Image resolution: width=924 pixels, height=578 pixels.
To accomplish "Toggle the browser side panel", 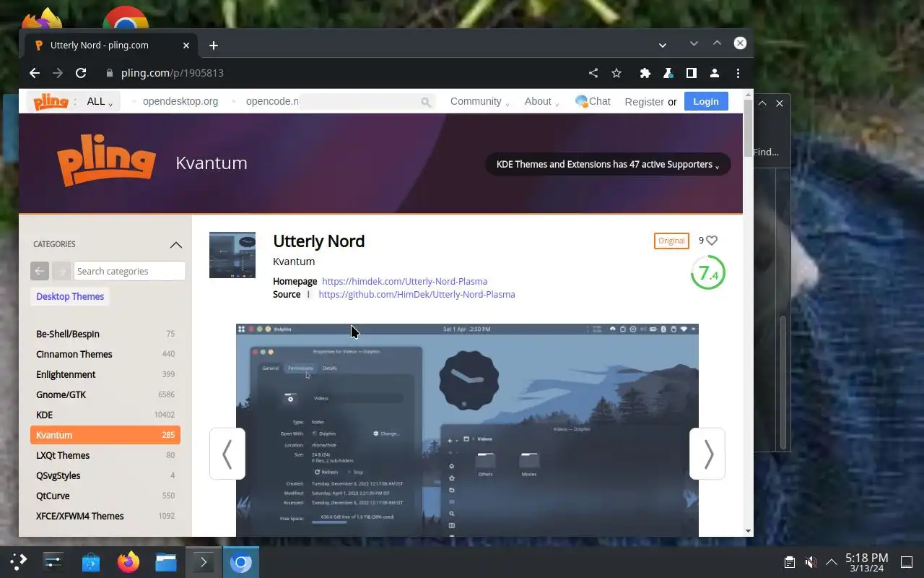I will click(692, 73).
